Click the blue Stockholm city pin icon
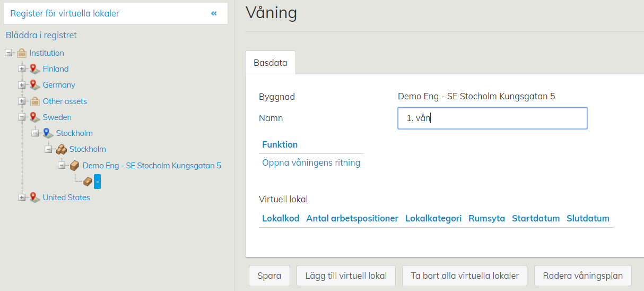The height and width of the screenshot is (291, 644). [48, 133]
